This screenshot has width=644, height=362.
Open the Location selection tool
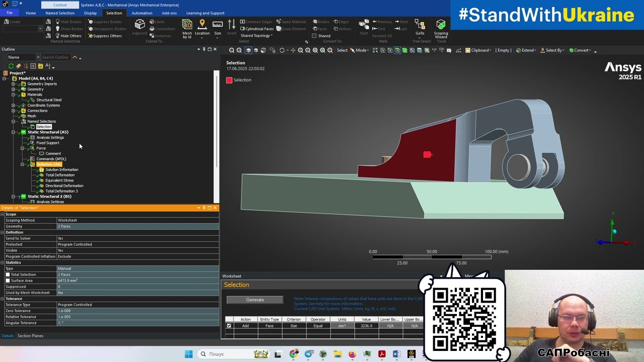point(202,28)
